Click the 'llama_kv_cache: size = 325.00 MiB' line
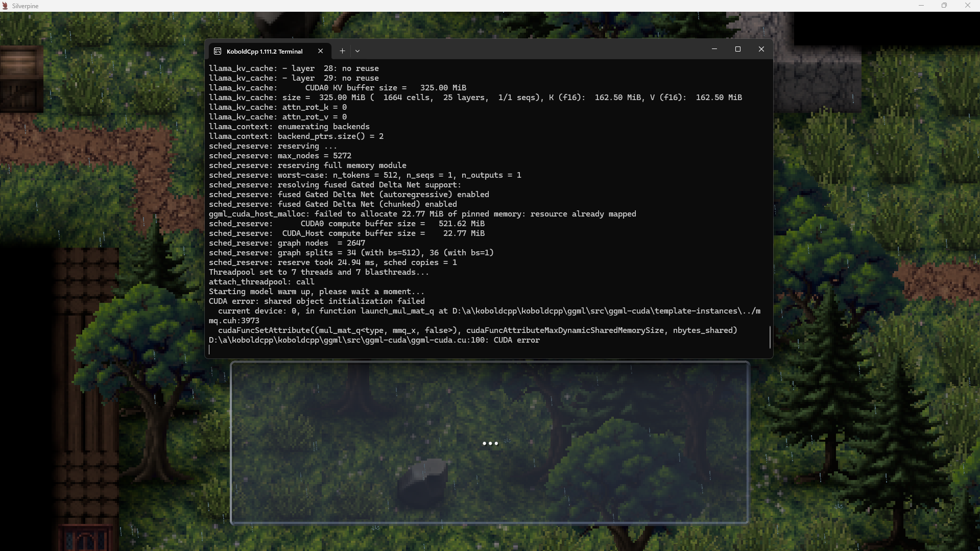This screenshot has height=551, width=980. [475, 98]
